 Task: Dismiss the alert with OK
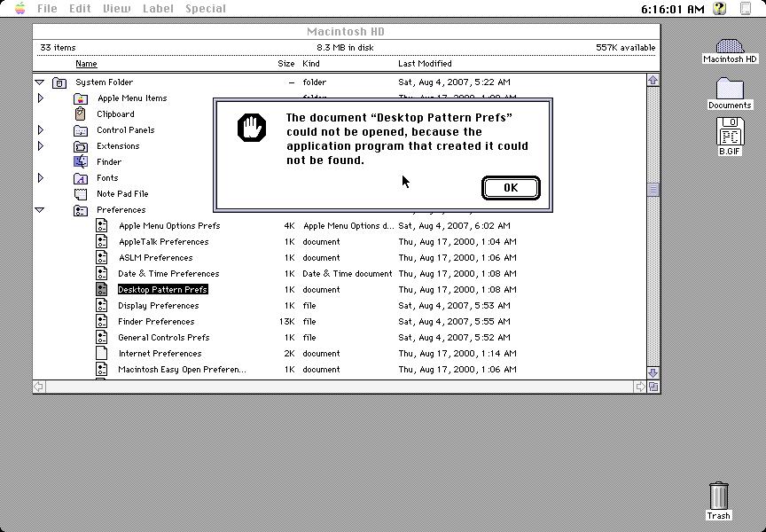click(x=511, y=187)
